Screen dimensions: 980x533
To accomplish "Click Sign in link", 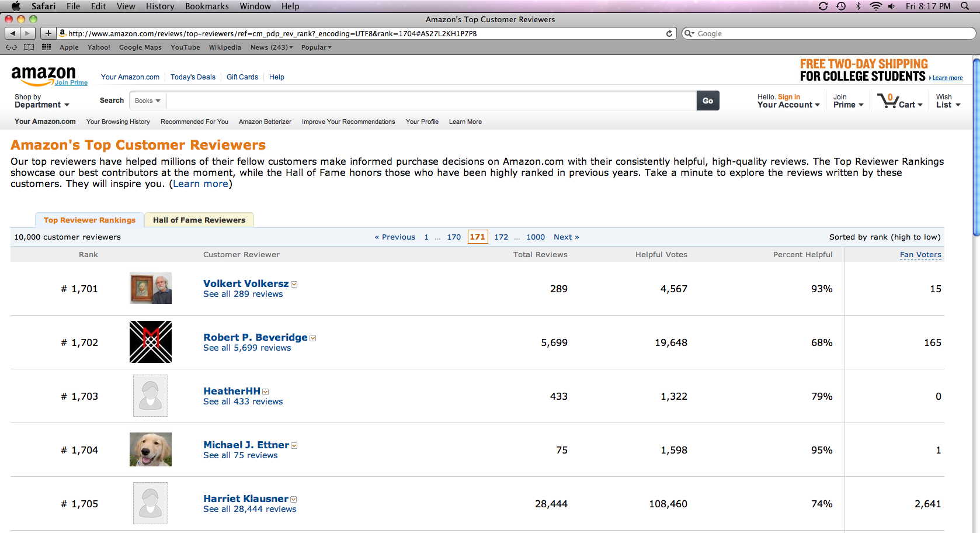I will coord(789,97).
